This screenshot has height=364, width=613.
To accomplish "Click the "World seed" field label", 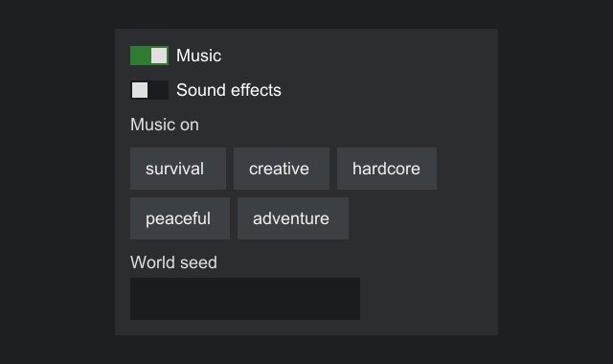I will tap(173, 262).
